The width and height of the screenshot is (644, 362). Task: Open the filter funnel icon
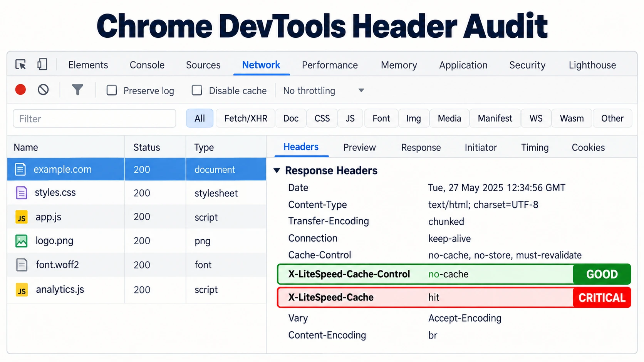click(x=77, y=90)
